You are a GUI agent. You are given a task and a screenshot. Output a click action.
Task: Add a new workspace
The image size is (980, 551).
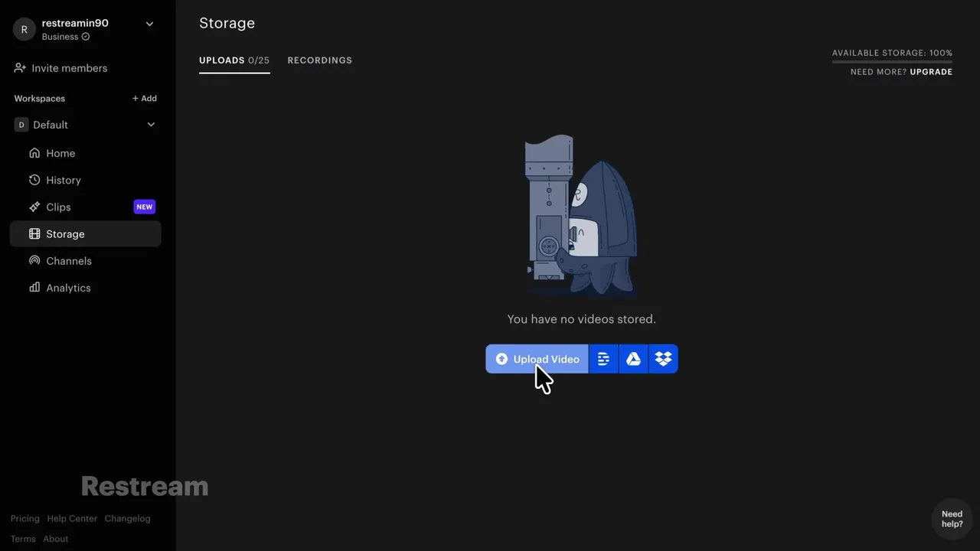tap(145, 98)
